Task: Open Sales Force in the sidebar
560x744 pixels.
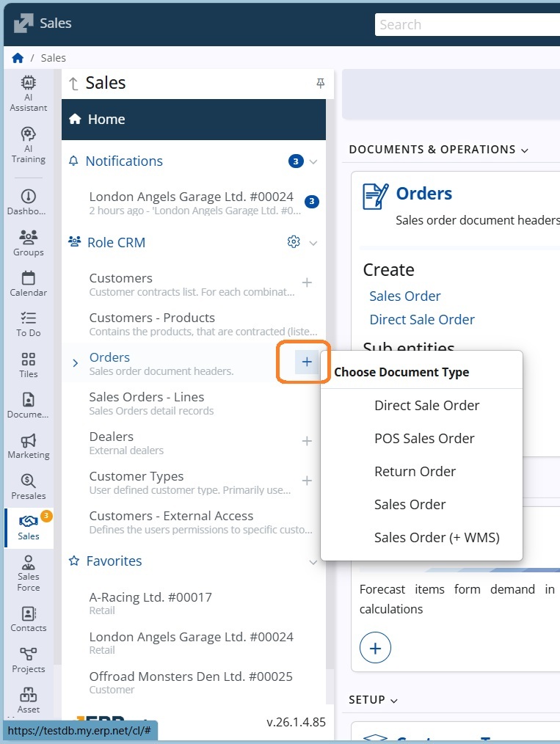Action: (x=29, y=573)
